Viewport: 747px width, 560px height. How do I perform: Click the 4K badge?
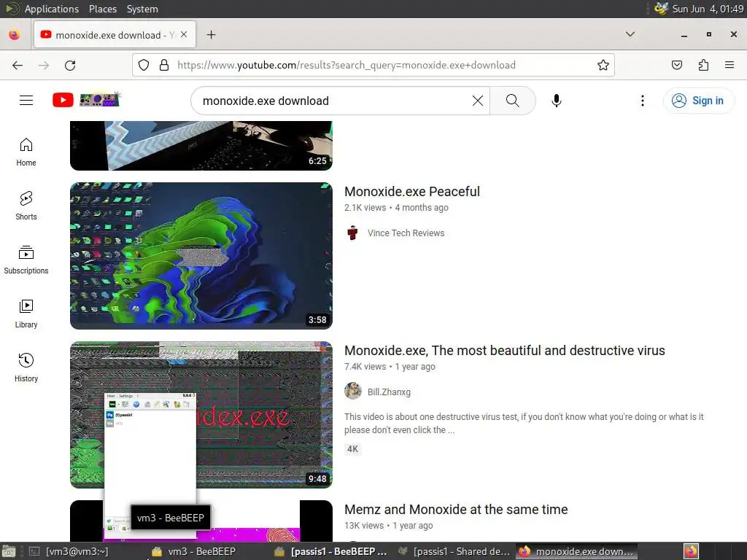pyautogui.click(x=352, y=449)
